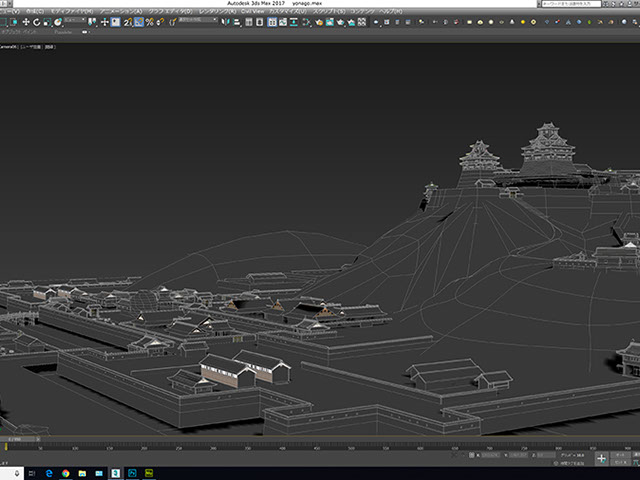Activate the Select and Rotate tool
Screen dimensions: 640x480
[x=36, y=22]
